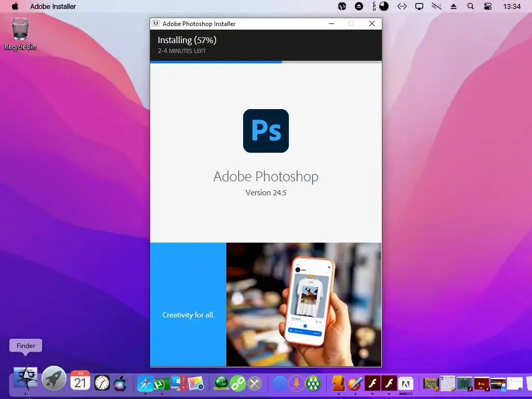This screenshot has height=399, width=532.
Task: Click the '2-4 MINUTES LEFT' text
Action: coord(182,51)
